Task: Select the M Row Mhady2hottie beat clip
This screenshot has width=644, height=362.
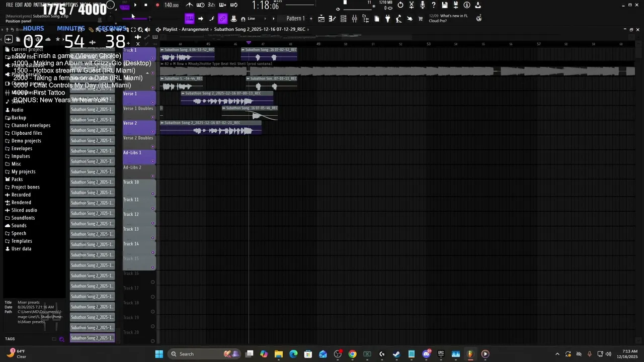Action: pyautogui.click(x=397, y=69)
